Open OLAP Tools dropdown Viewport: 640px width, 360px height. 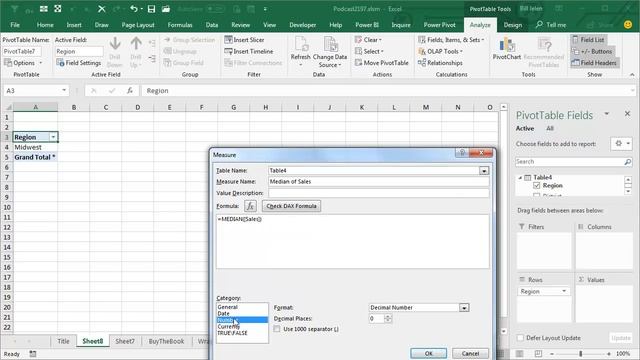440,51
